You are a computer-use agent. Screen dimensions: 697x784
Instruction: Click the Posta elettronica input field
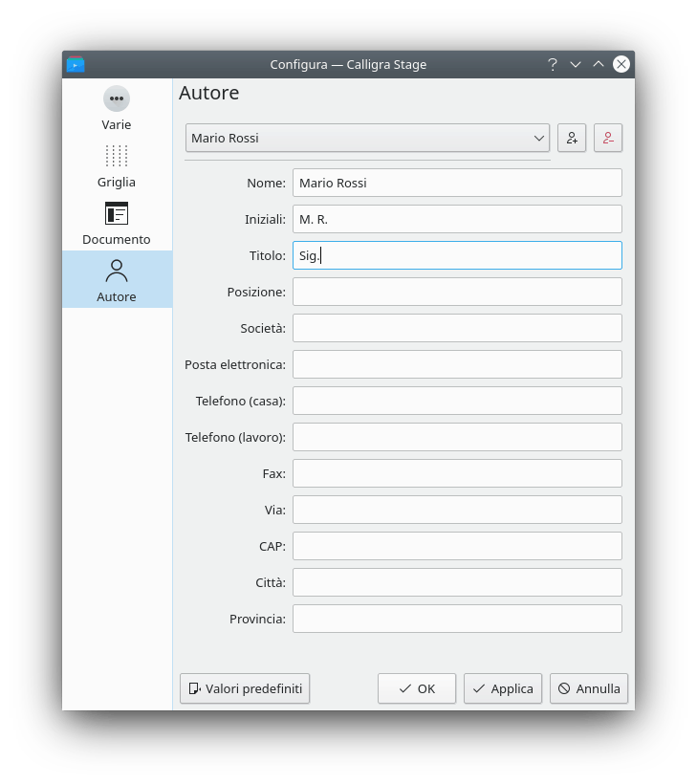coord(457,364)
